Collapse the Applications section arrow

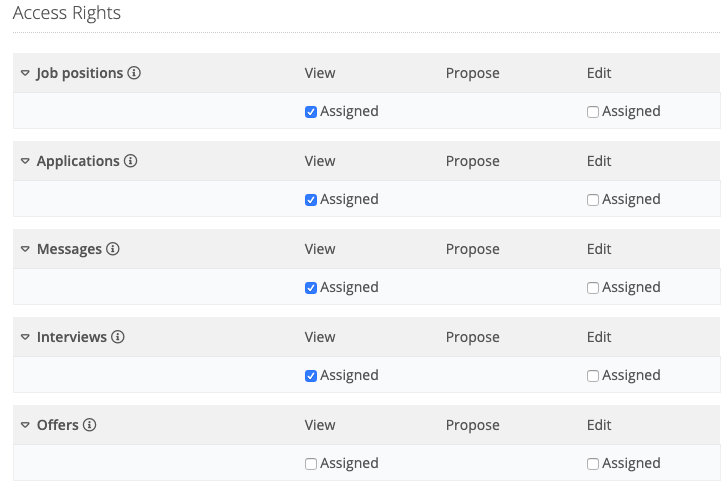coord(26,161)
